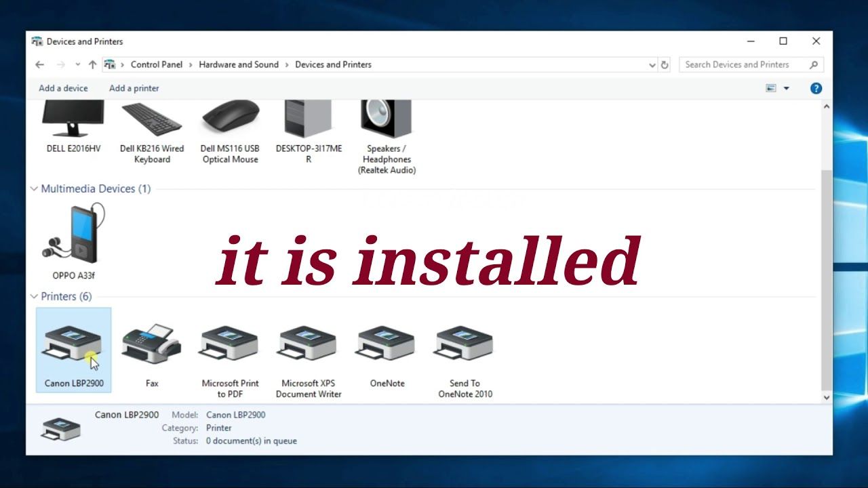Image resolution: width=868 pixels, height=488 pixels.
Task: Click Hardware and Sound in the breadcrumb
Action: [239, 65]
